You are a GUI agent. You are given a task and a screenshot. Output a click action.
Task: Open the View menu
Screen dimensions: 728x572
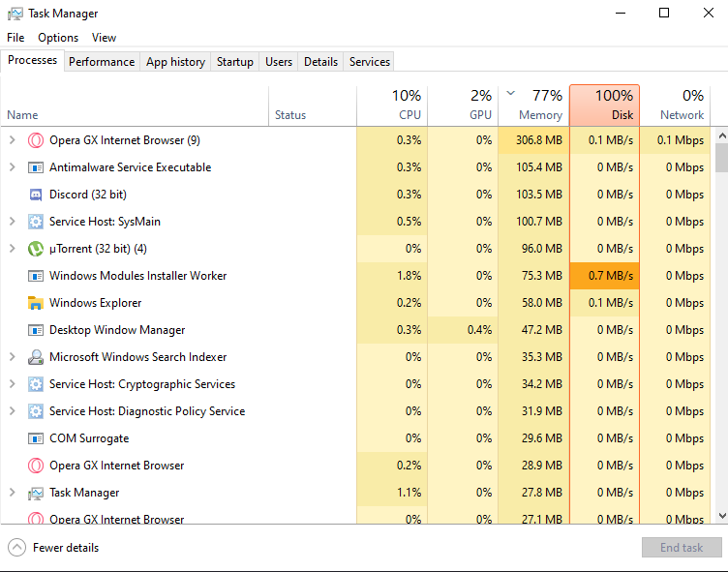coord(104,38)
